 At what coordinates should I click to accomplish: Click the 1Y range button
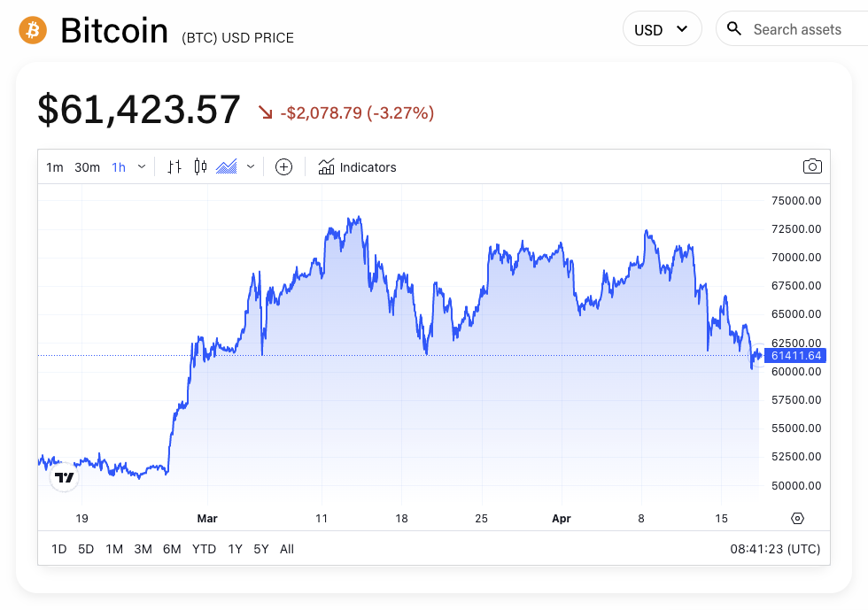pos(235,549)
